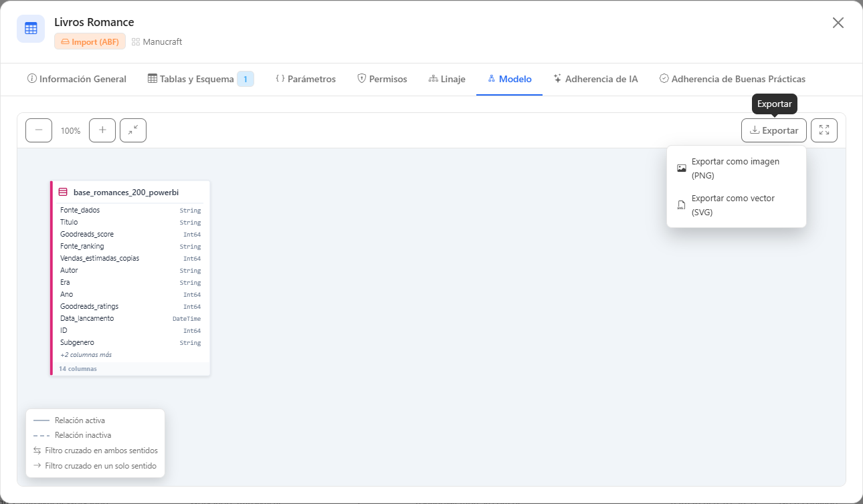Screen dimensions: 863x504
Task: Choose Exportar como vector (SVG)
Action: [737, 205]
